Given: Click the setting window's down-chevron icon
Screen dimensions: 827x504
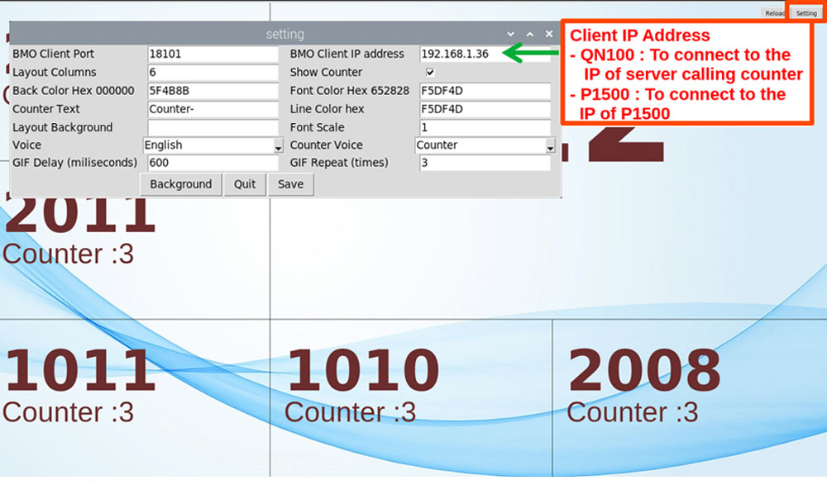Looking at the screenshot, I should 510,34.
